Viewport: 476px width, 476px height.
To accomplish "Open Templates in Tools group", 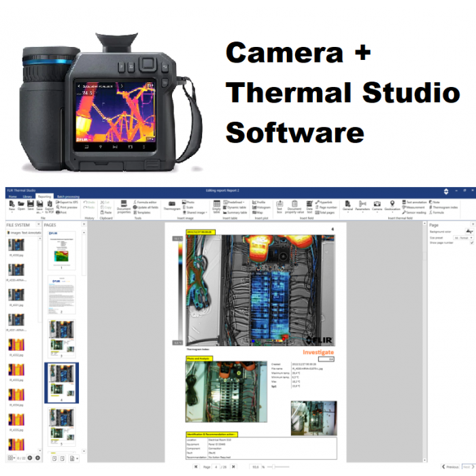I will click(141, 212).
